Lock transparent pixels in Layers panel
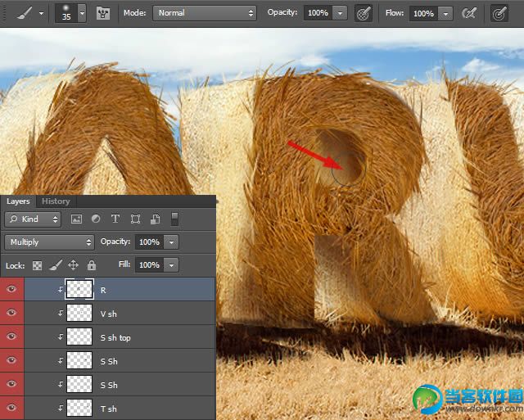 tap(38, 265)
